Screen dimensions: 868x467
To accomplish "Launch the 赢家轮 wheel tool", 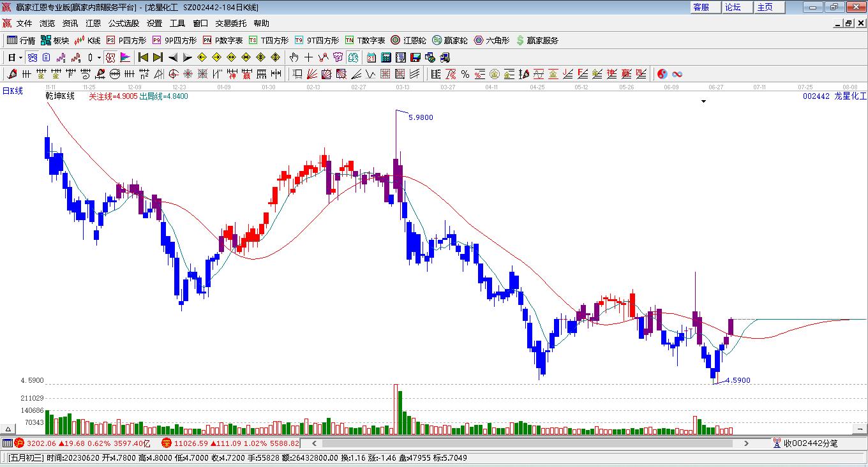I will 450,40.
